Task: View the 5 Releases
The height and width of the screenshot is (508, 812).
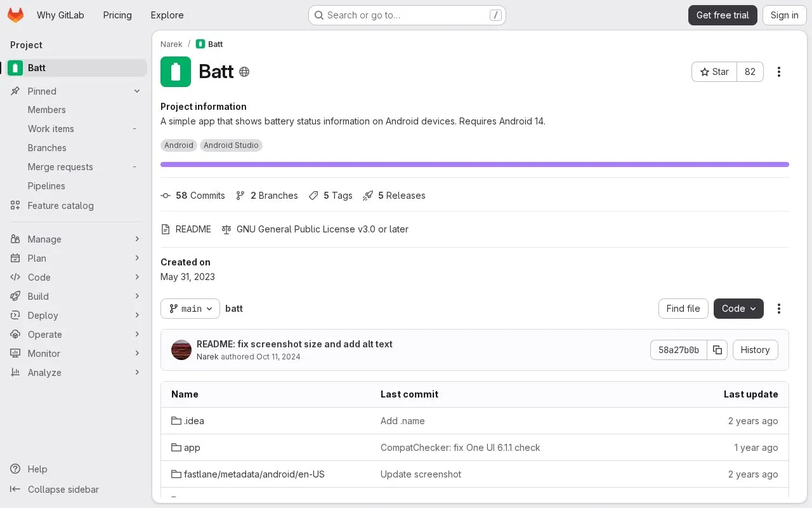Action: pos(394,196)
